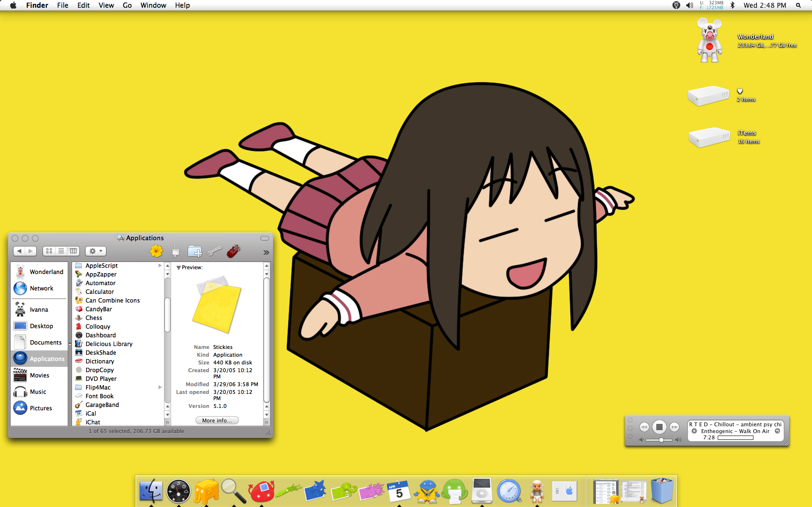This screenshot has width=812, height=507.
Task: Open the Help menu
Action: (x=182, y=5)
